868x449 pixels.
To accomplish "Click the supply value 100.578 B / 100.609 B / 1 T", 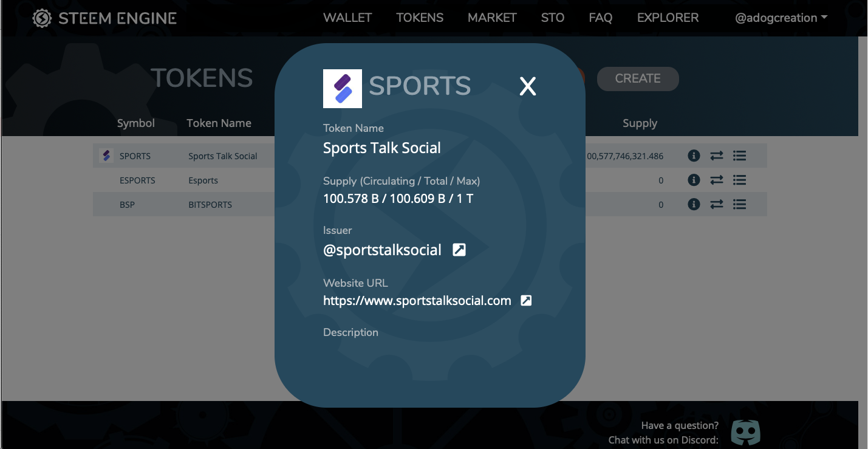I will tap(398, 199).
